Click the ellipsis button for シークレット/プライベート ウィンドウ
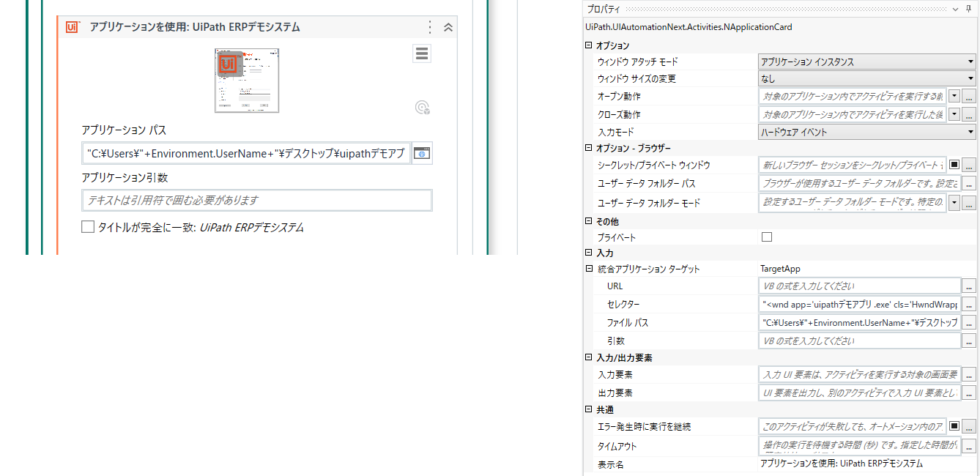The height and width of the screenshot is (476, 980). (969, 165)
